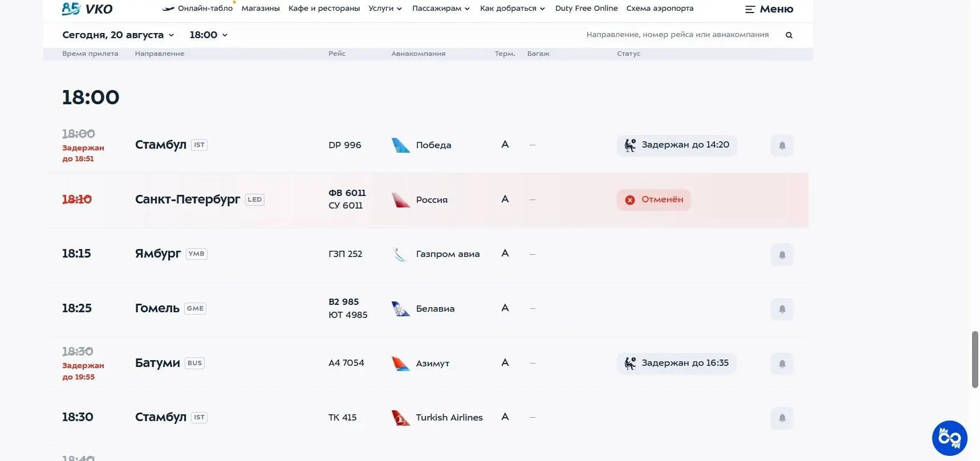Click the LED airport code tag
The image size is (980, 461).
255,200
